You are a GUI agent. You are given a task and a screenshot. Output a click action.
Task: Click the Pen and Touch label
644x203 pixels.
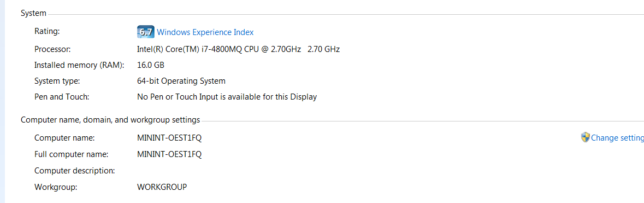[x=62, y=97]
